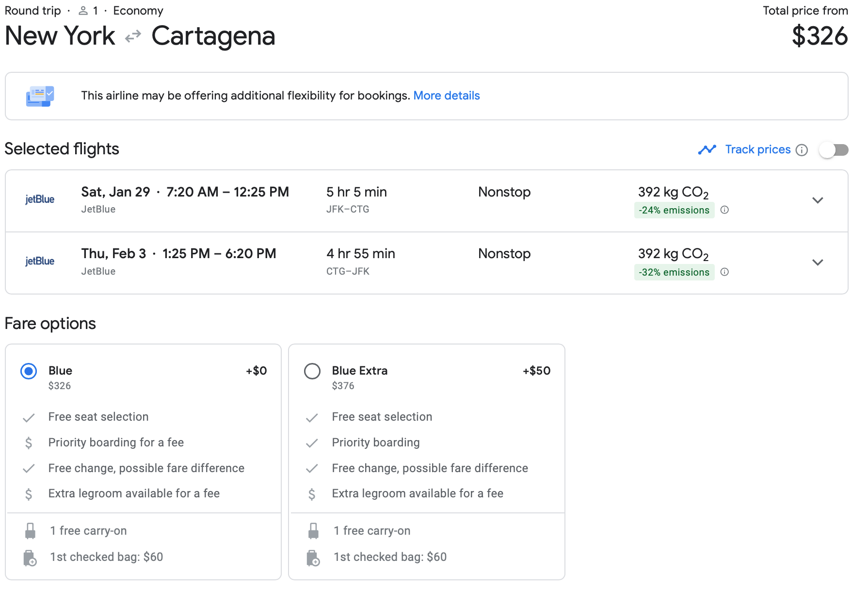Click checked bag icon in Blue Extra fare
Viewport: 868px width, 591px height.
(x=313, y=558)
